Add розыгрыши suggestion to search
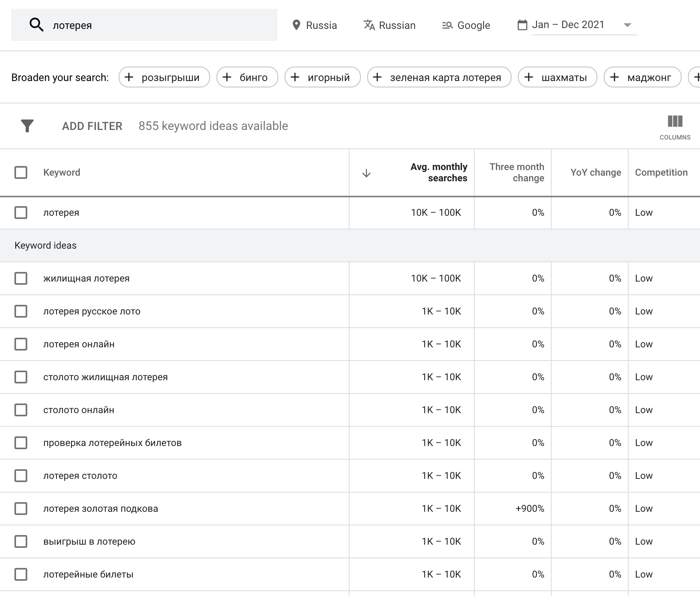The width and height of the screenshot is (700, 596). point(164,77)
